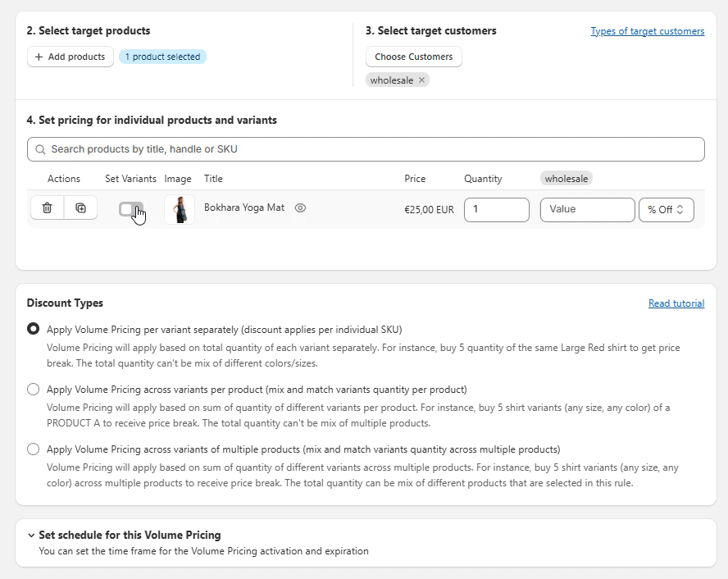Click the 1 product selected badge

point(162,57)
